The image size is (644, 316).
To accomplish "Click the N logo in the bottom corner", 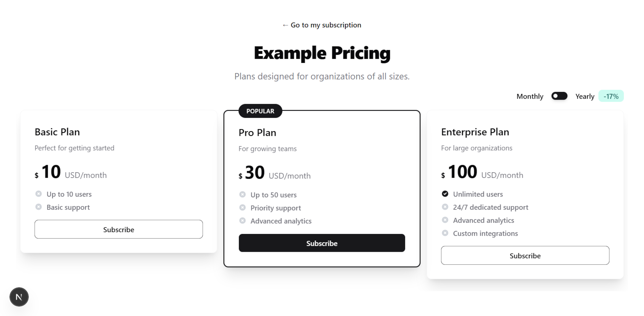I will point(19,297).
